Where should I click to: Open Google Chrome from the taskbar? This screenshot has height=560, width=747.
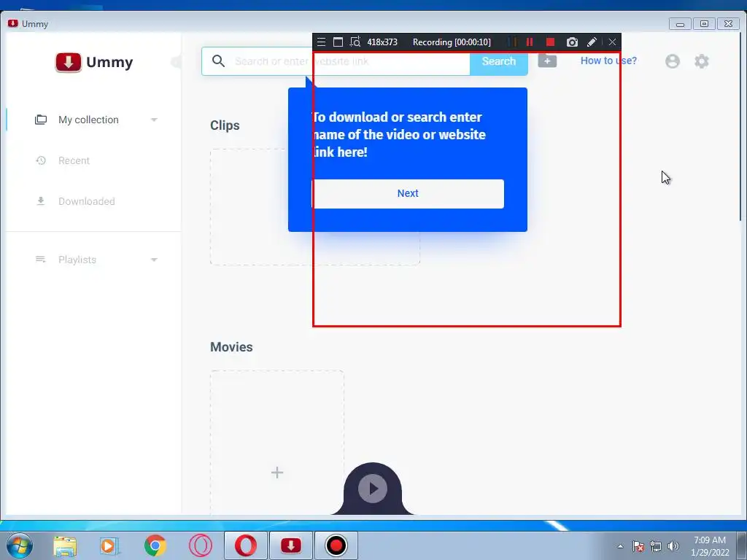point(155,545)
